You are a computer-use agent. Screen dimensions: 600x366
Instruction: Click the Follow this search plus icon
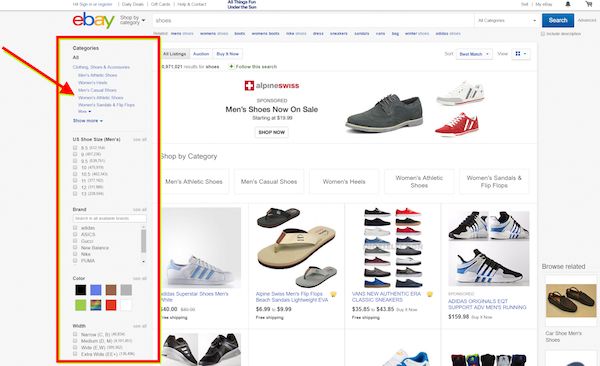pyautogui.click(x=231, y=67)
